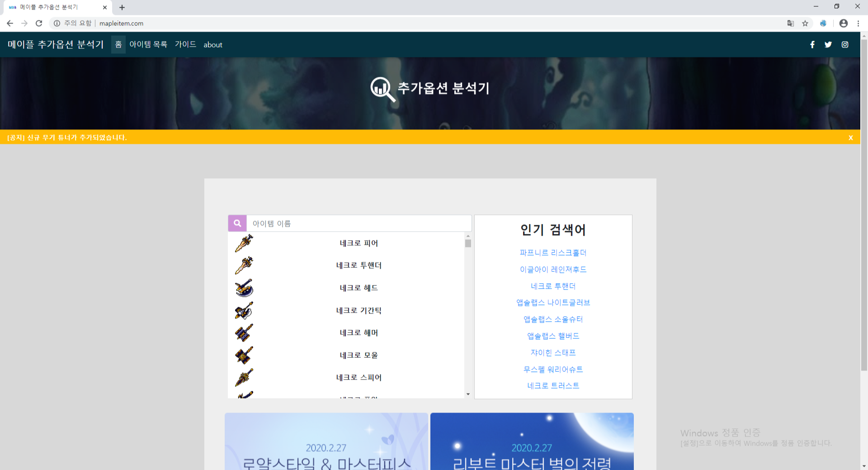868x470 pixels.
Task: Click the browser back arrow
Action: click(x=10, y=23)
